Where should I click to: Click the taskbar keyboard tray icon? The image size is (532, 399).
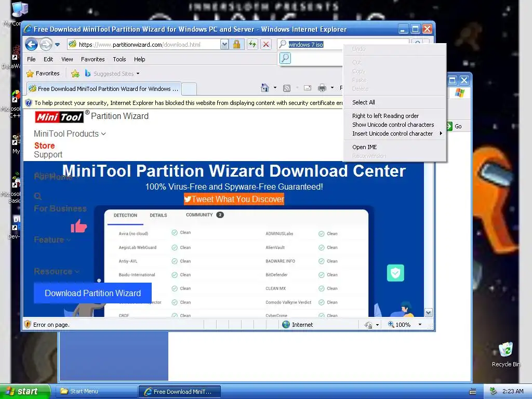coord(473,392)
